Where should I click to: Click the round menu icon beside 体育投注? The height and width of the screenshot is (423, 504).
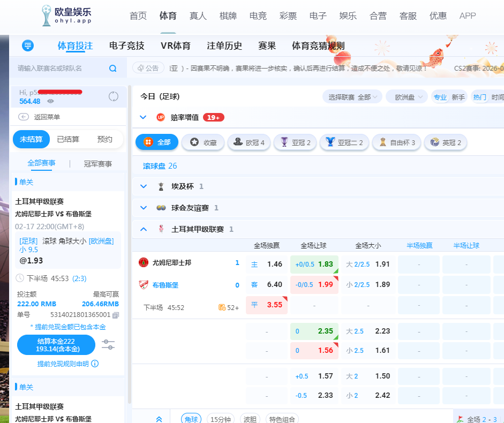pos(28,46)
